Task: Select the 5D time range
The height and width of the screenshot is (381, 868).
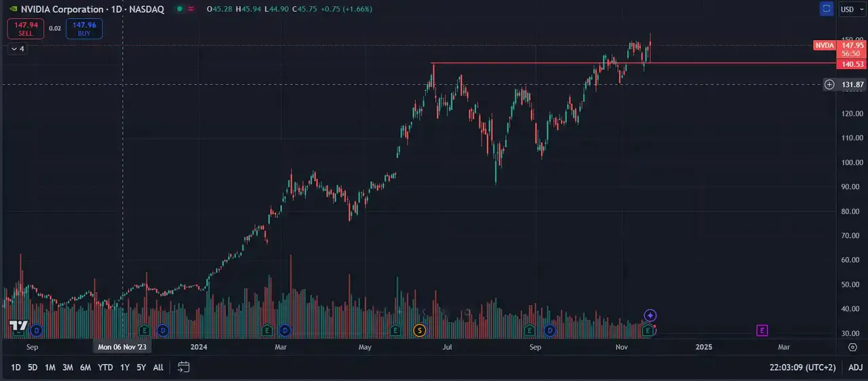Action: 33,367
